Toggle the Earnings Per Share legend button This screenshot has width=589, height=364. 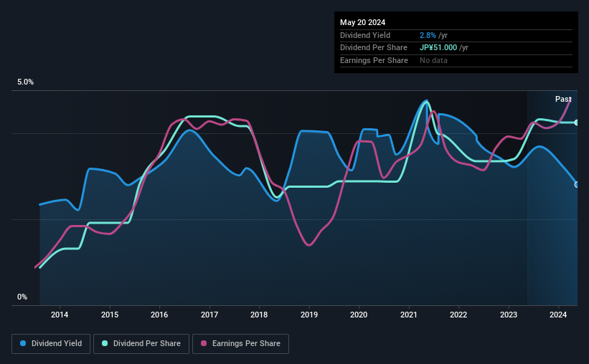coord(240,344)
